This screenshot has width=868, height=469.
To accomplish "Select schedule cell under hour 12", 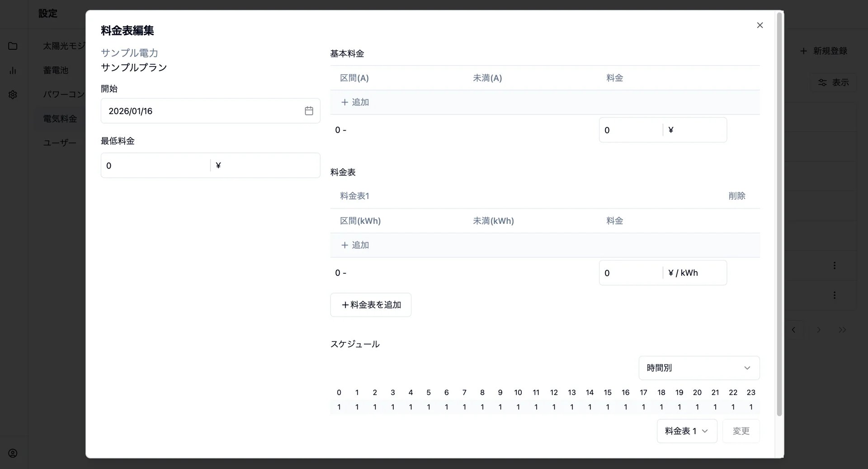I will pyautogui.click(x=554, y=407).
